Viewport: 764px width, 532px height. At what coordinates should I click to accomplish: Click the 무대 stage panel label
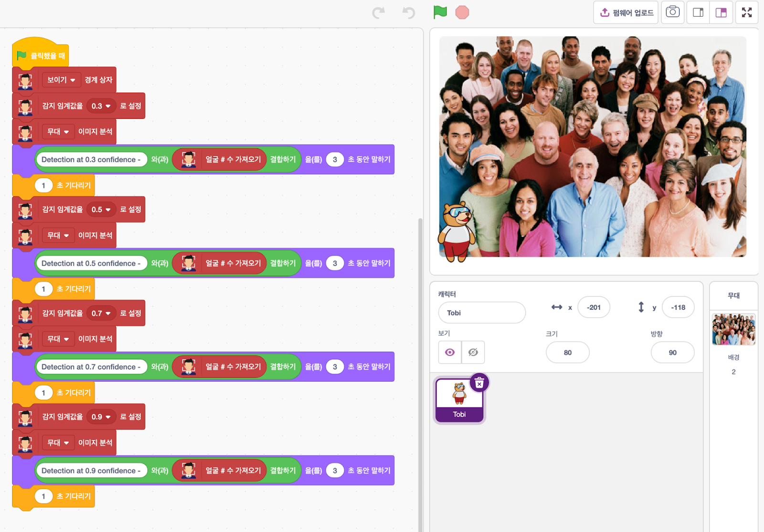[x=733, y=295]
